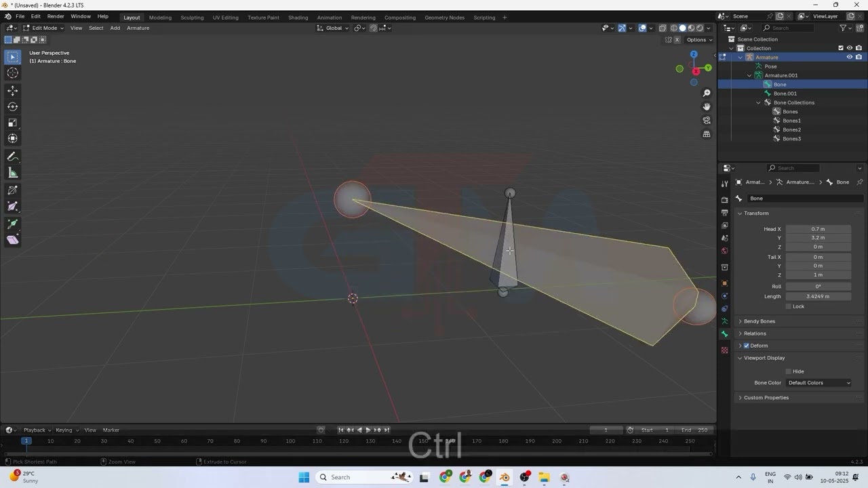Activate the Rotate tool
The height and width of the screenshot is (488, 868).
point(12,106)
